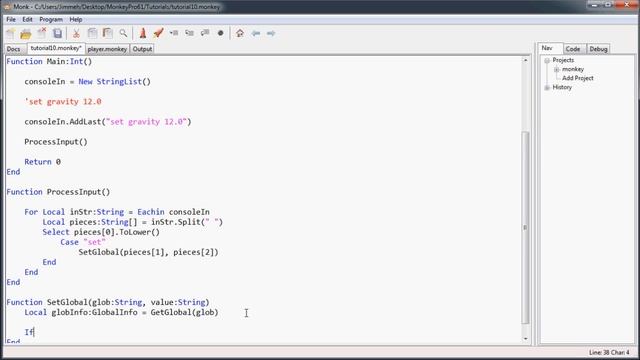Viewport: 640px width, 360px height.
Task: Click Add Project in the Nav tree
Action: (x=578, y=78)
